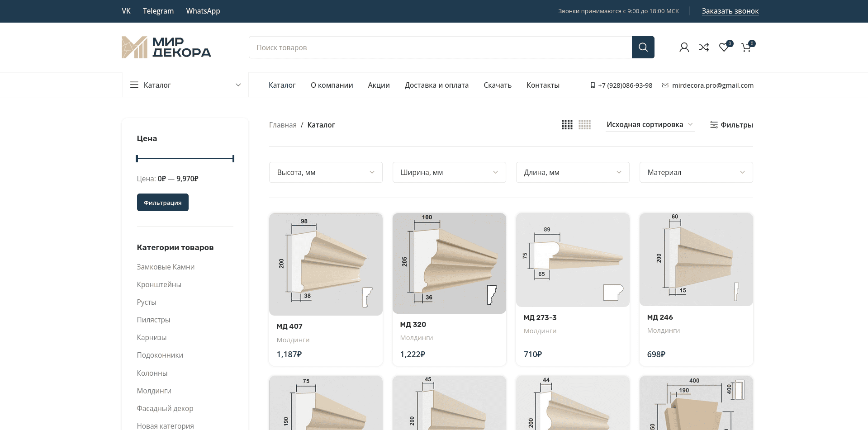Open the МД 320 product image

449,263
